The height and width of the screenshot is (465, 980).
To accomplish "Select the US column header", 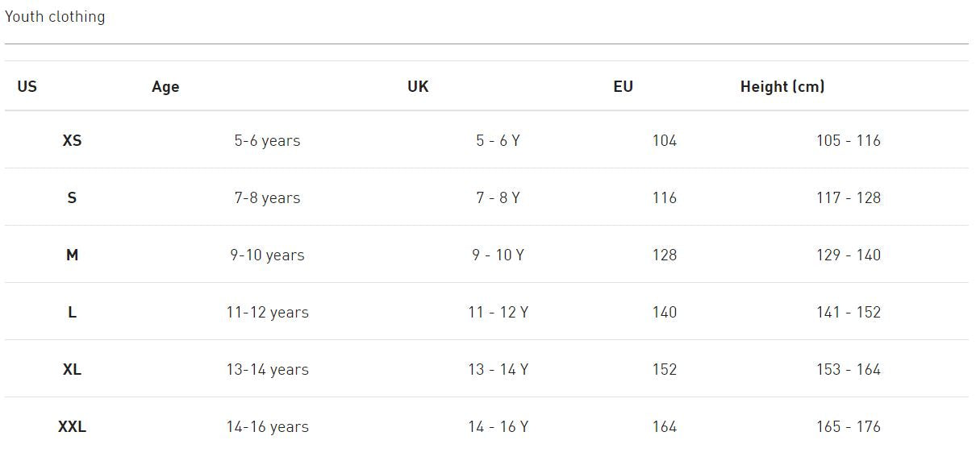I will pos(27,86).
